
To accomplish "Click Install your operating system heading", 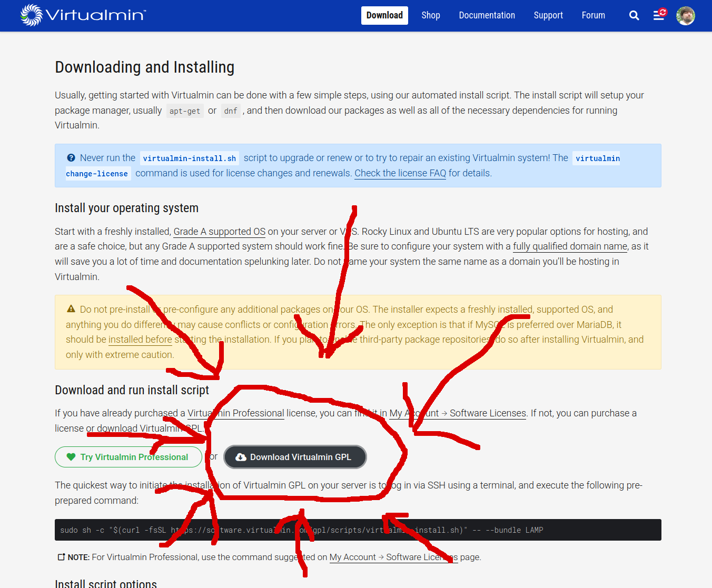I will coord(127,208).
